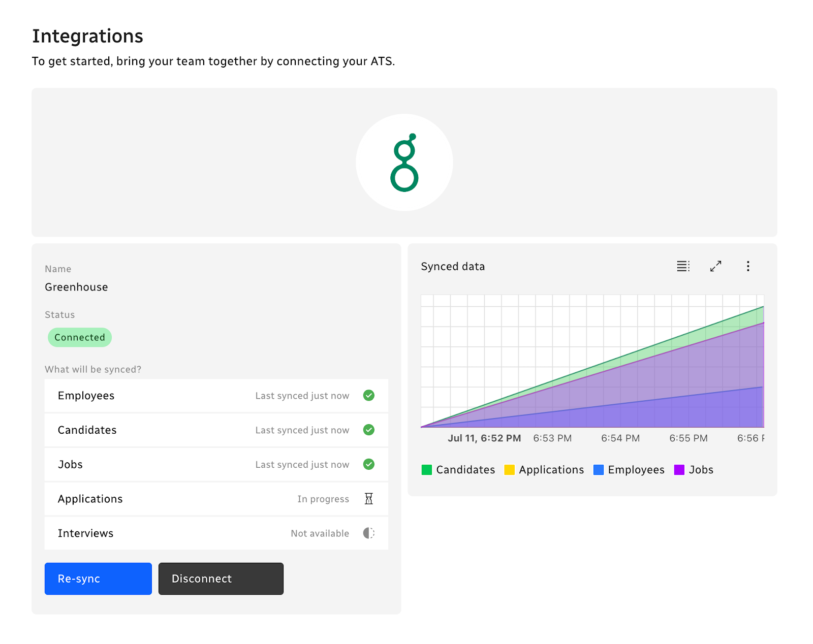Click the Integrations page heading

[87, 36]
